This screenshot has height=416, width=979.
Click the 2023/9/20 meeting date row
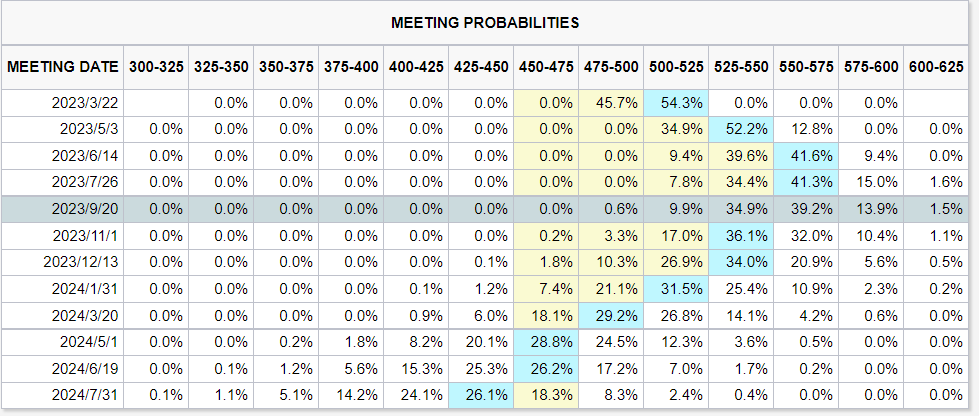pos(490,209)
